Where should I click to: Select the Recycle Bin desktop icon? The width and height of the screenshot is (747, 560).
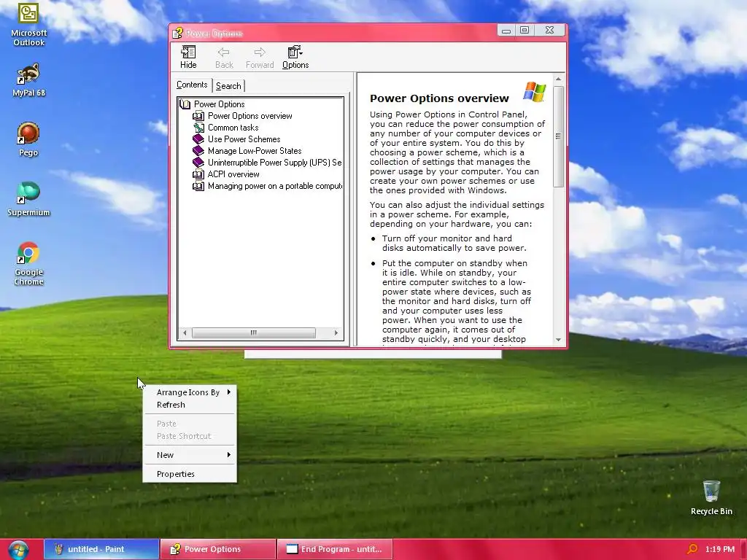pyautogui.click(x=711, y=498)
